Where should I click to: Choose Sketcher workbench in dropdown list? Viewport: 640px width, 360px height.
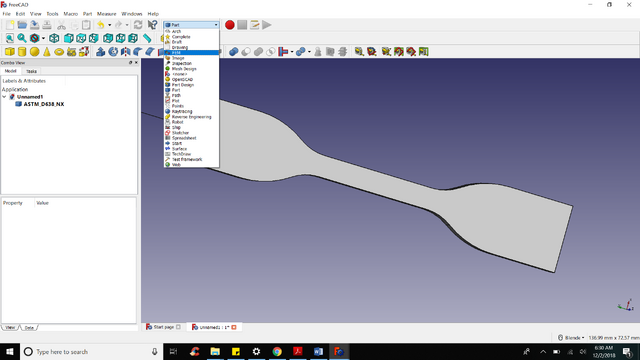point(180,133)
